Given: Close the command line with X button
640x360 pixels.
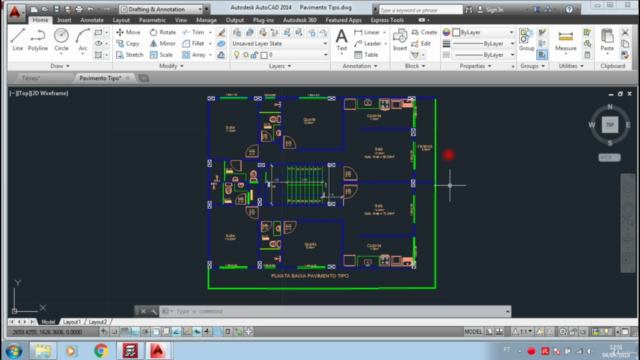Looking at the screenshot, I should pos(143,311).
